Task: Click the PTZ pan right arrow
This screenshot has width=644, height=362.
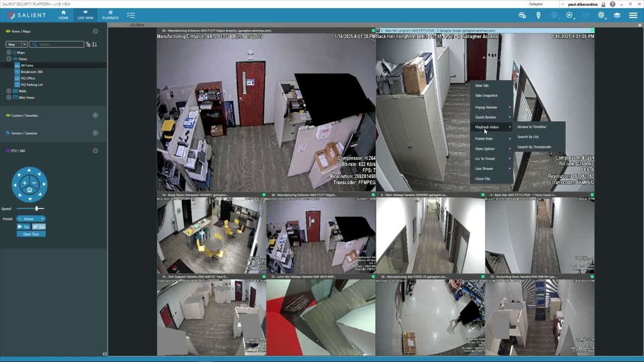Action: pyautogui.click(x=44, y=185)
